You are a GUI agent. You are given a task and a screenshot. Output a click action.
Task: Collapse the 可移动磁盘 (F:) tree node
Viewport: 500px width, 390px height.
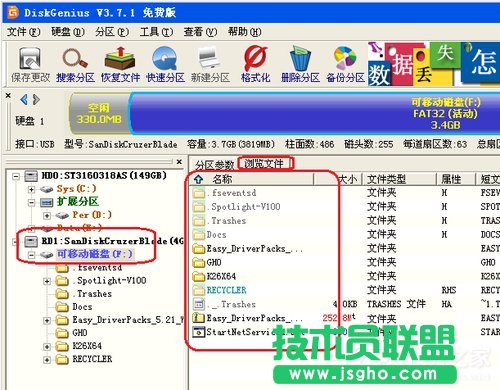pos(31,255)
